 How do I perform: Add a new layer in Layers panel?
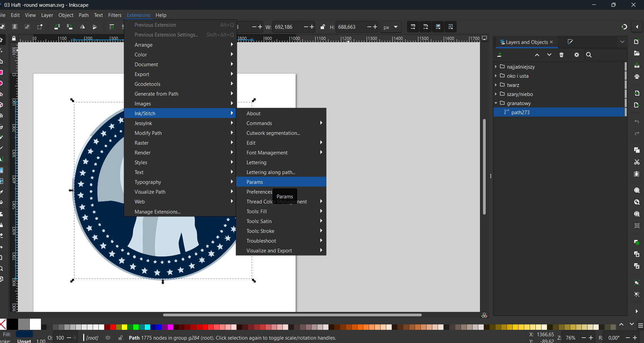(x=500, y=55)
